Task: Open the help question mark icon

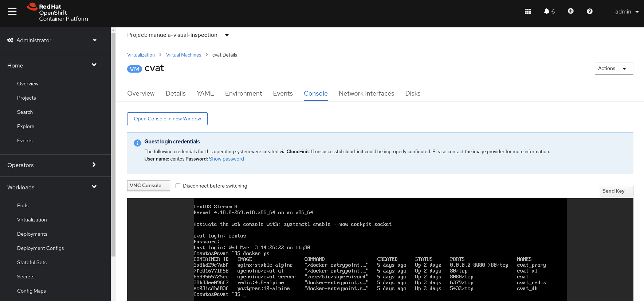Action: click(590, 11)
